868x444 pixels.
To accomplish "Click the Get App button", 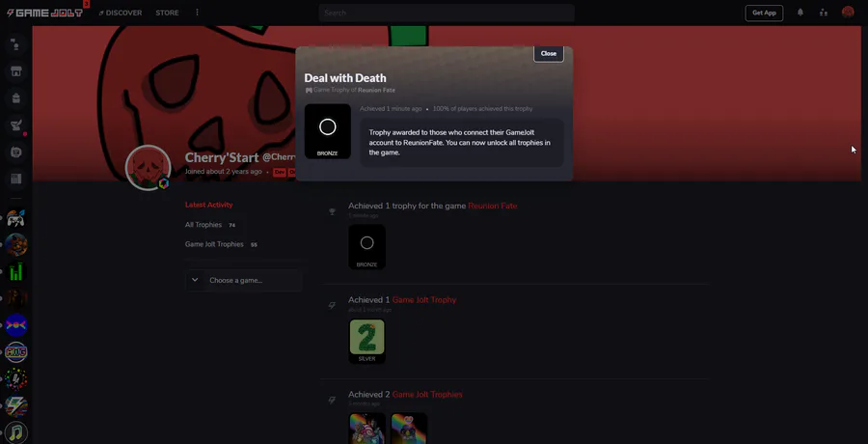I will (764, 13).
